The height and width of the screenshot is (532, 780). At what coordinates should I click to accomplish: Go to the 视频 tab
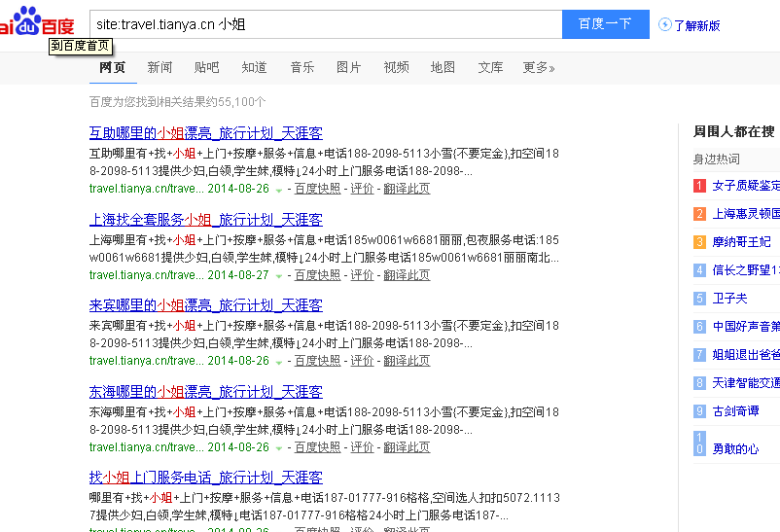coord(397,67)
